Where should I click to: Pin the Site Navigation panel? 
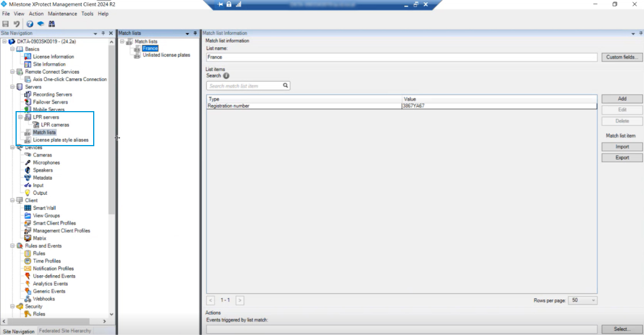coord(103,33)
